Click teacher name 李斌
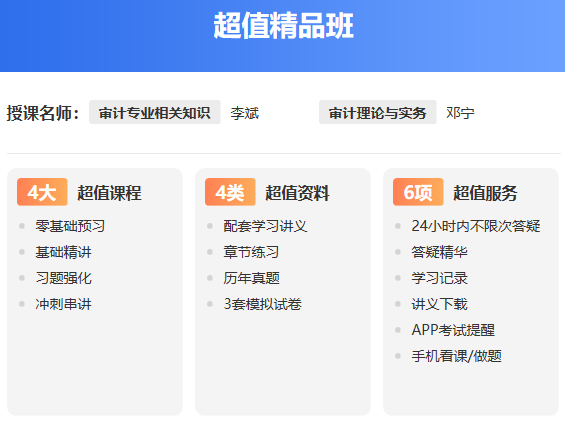 [245, 113]
